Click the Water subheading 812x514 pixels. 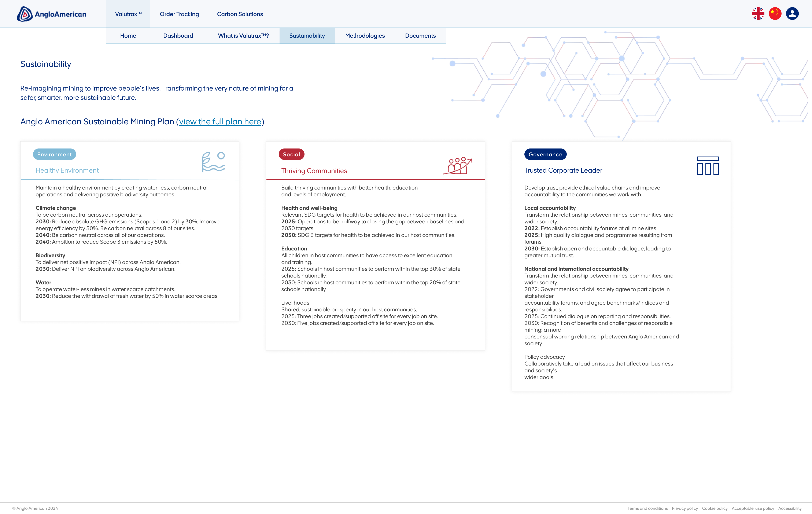click(x=43, y=282)
